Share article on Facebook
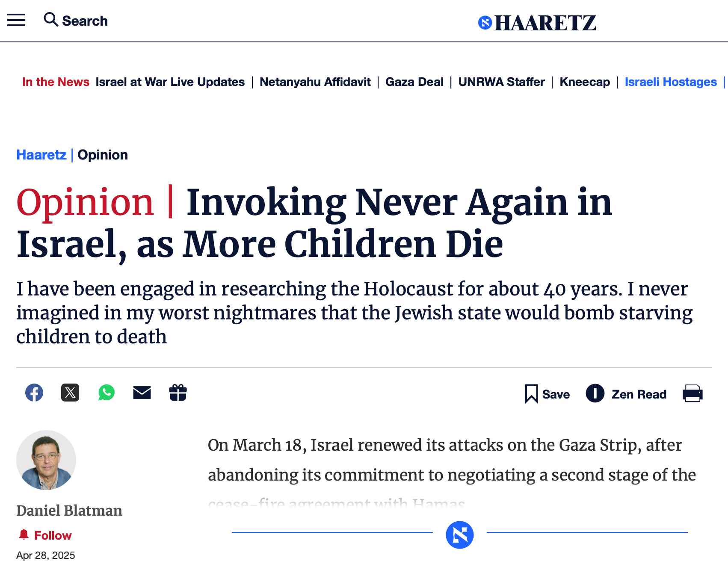The width and height of the screenshot is (728, 564). (x=34, y=393)
